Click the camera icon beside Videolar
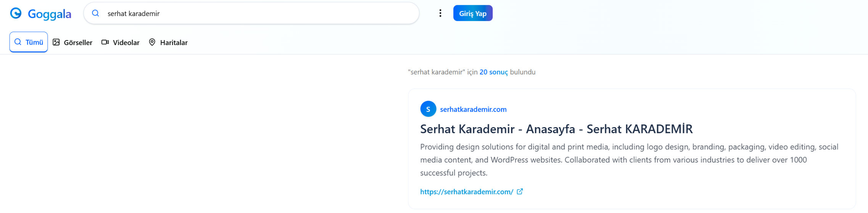 (105, 42)
